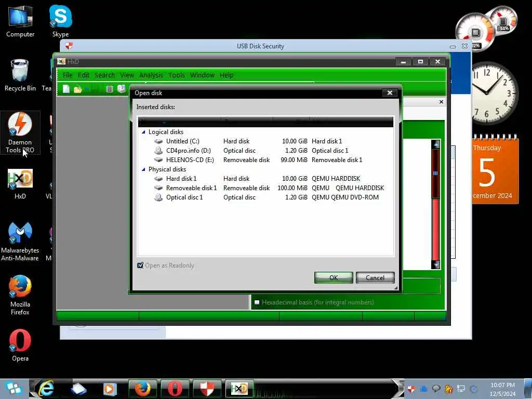
Task: Click the '100.00 MiB' size value
Action: (x=292, y=188)
